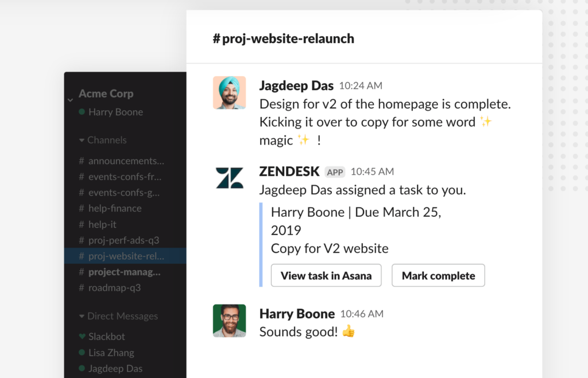Click View task in Asana button
Image resolution: width=588 pixels, height=378 pixels.
[x=326, y=275]
